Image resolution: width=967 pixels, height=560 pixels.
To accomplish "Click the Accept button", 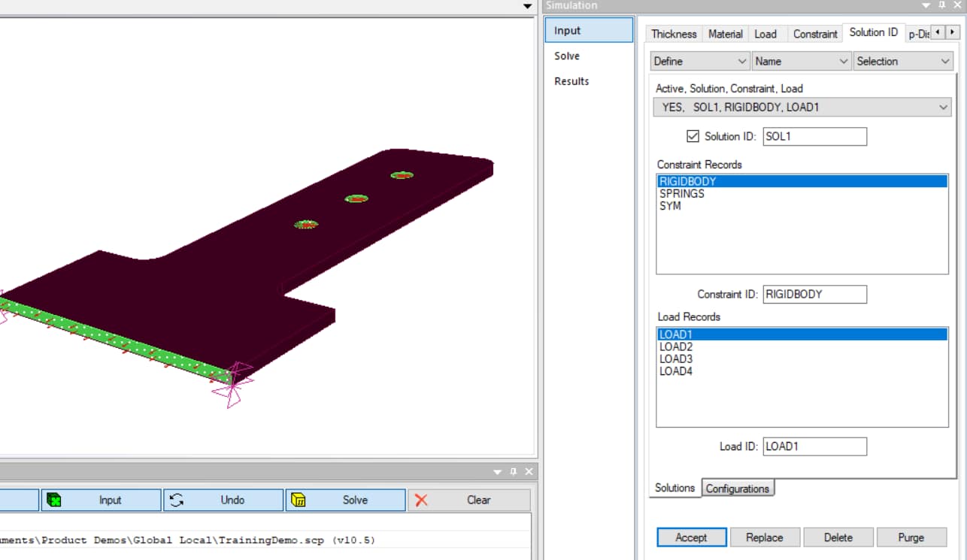I will click(x=691, y=537).
